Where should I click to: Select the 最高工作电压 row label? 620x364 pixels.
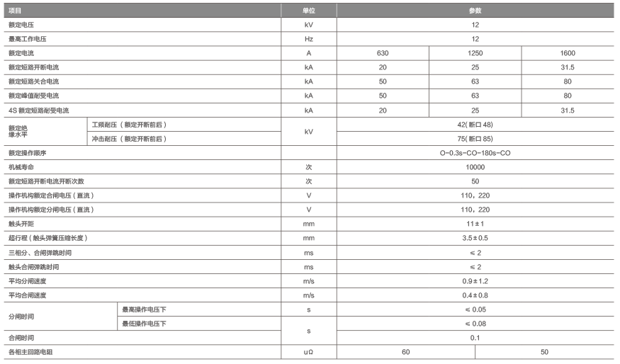[x=28, y=39]
